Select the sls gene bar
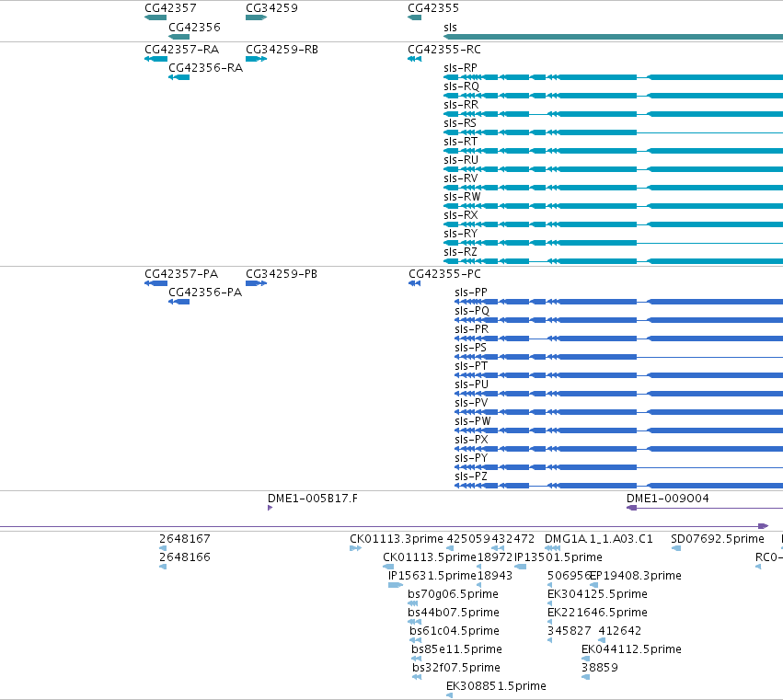Image resolution: width=783 pixels, height=700 pixels. point(613,37)
